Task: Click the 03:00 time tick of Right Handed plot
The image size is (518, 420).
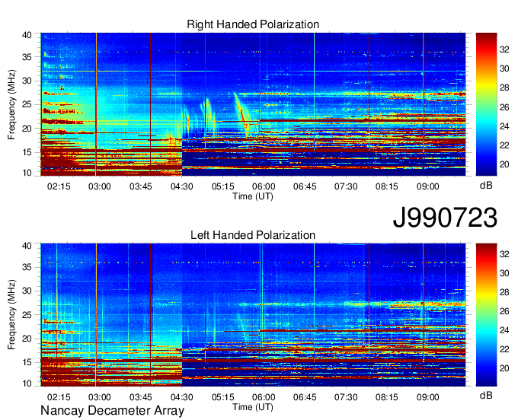Action: click(100, 186)
